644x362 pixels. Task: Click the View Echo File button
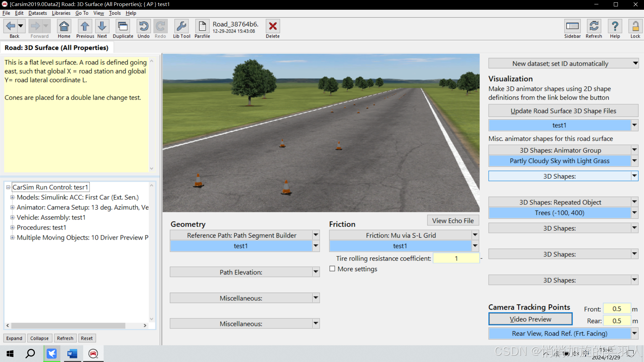453,221
